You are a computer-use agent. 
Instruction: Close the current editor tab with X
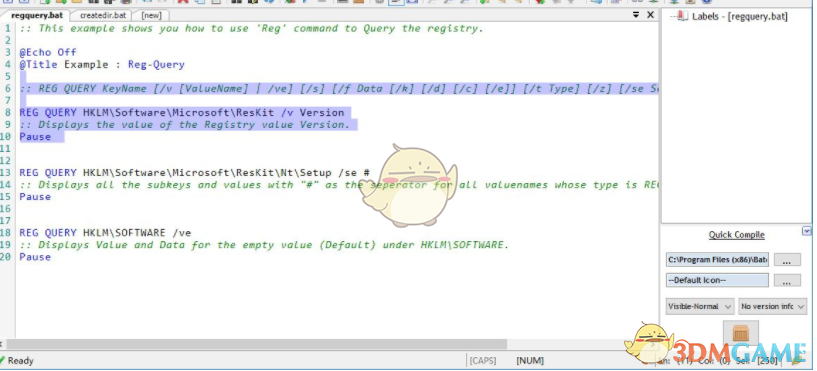tap(650, 15)
